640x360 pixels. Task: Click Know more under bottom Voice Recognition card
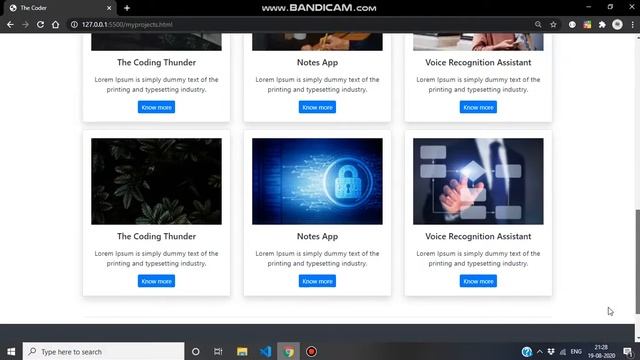pyautogui.click(x=478, y=281)
